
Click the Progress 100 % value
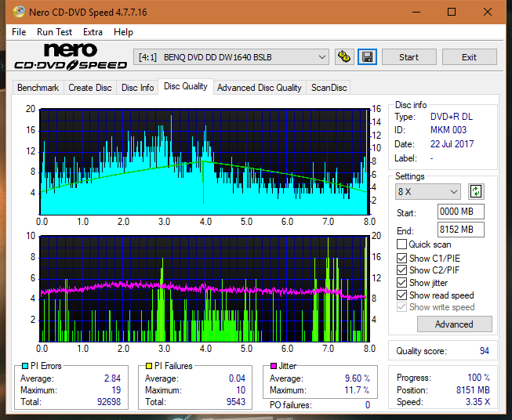tap(478, 378)
